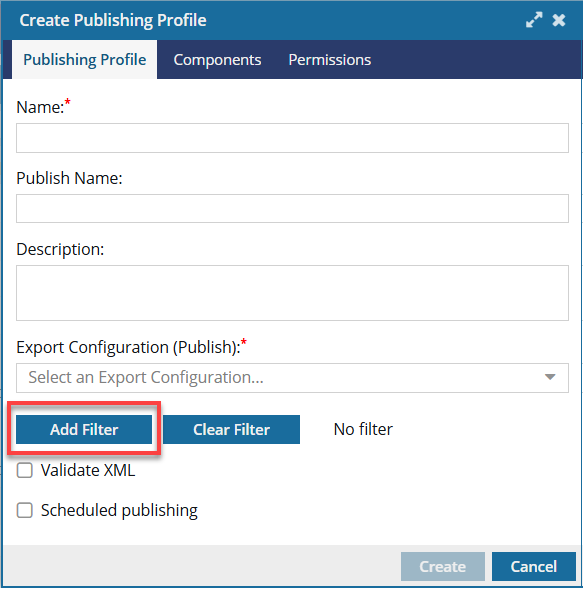The image size is (583, 589).
Task: Click the Create button
Action: (x=443, y=566)
